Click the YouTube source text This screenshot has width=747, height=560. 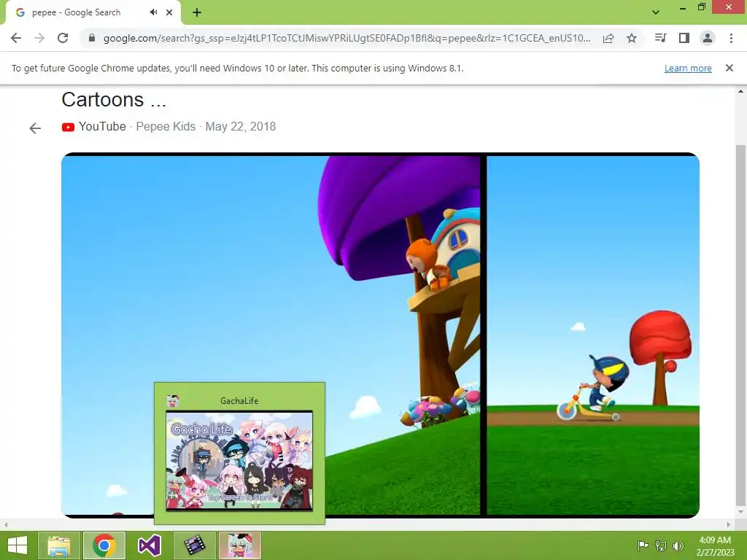coord(102,127)
